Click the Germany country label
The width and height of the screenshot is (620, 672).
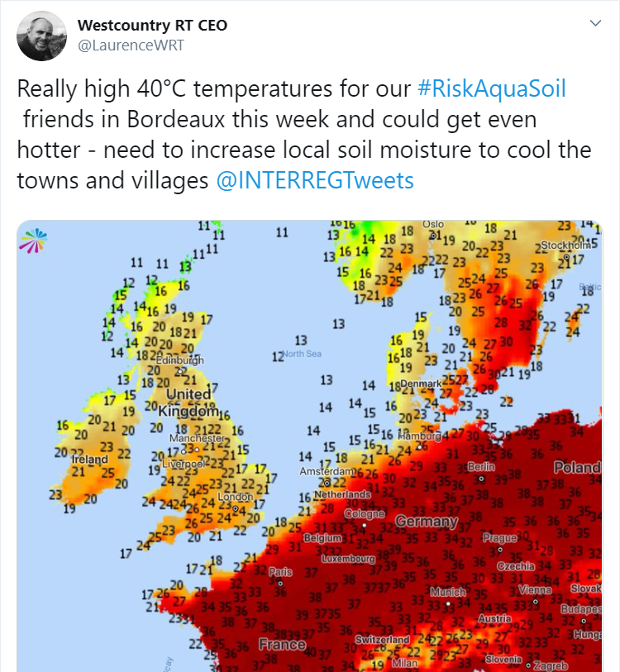pyautogui.click(x=427, y=521)
